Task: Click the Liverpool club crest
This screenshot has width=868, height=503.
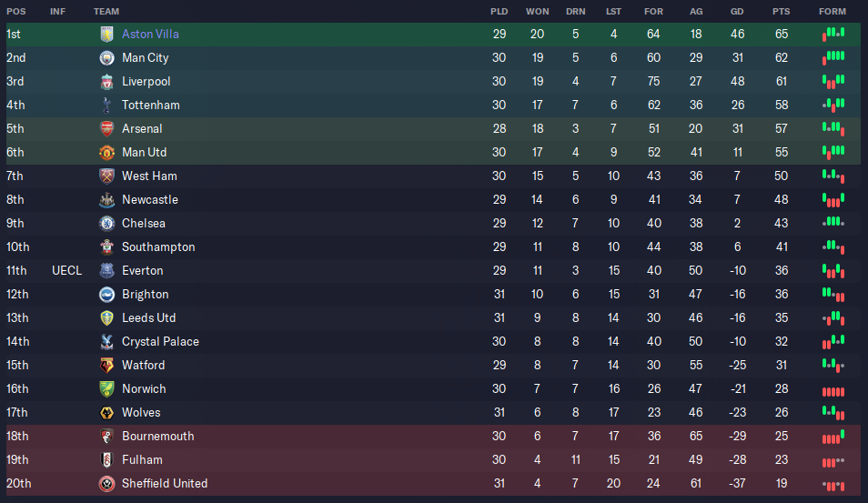Action: point(106,81)
